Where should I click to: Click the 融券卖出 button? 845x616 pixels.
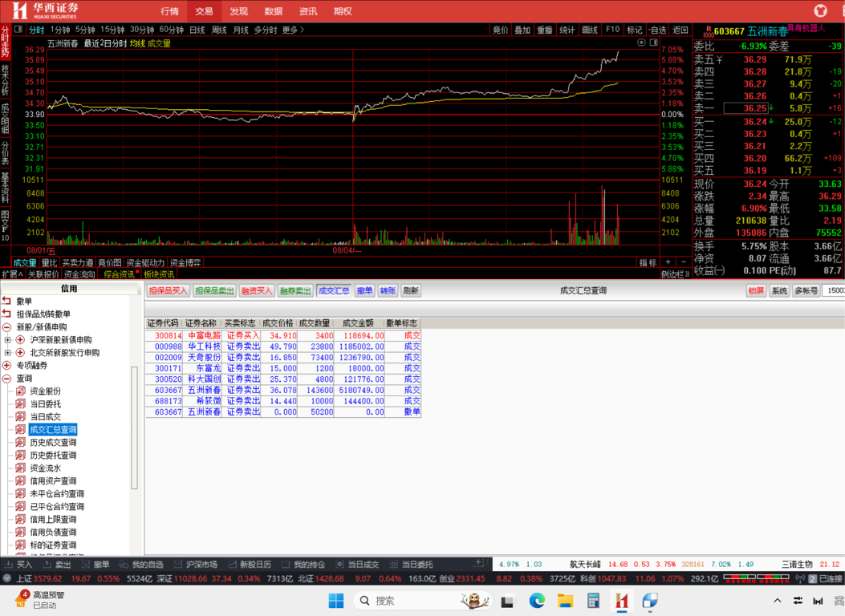pyautogui.click(x=295, y=291)
